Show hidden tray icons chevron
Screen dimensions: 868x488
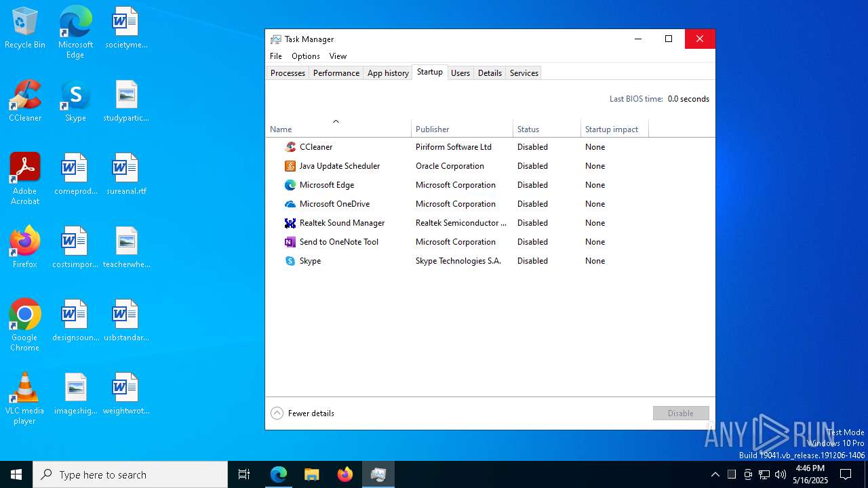point(715,474)
